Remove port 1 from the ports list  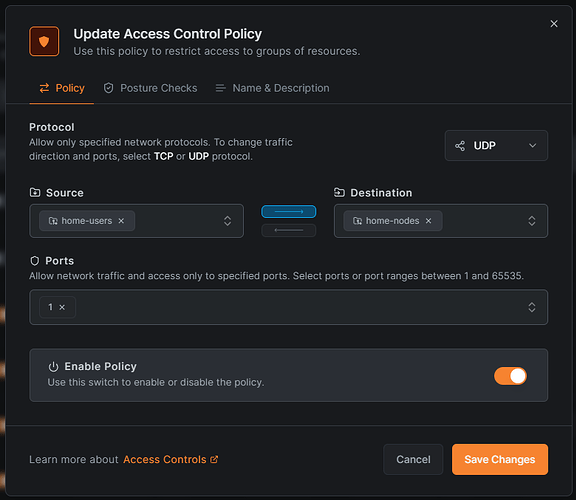62,307
